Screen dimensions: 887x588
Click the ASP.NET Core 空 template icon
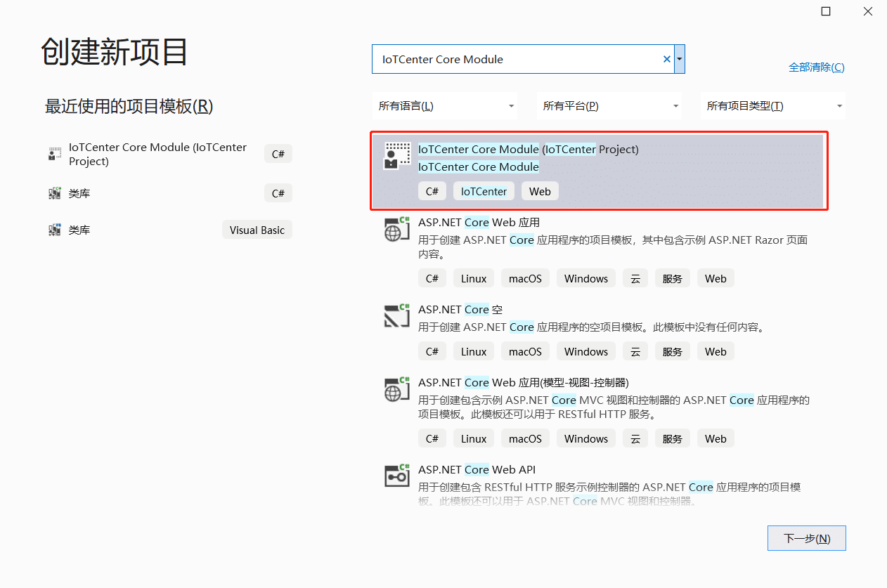click(396, 316)
